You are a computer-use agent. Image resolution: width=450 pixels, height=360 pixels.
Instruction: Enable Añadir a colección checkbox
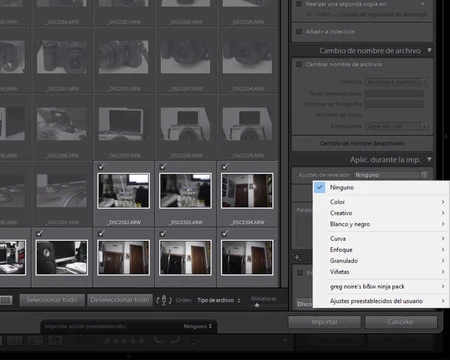pos(299,32)
